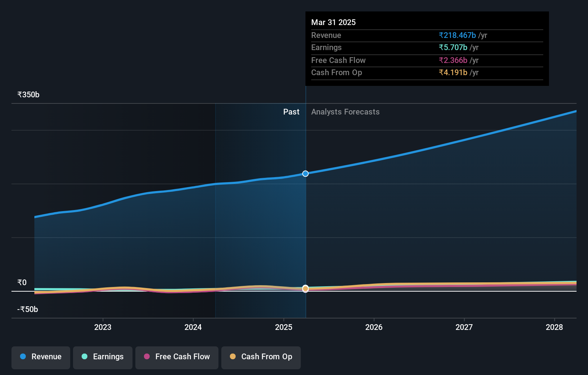Click the ₹4.191b cash from op value
The image size is (588, 375).
point(453,72)
